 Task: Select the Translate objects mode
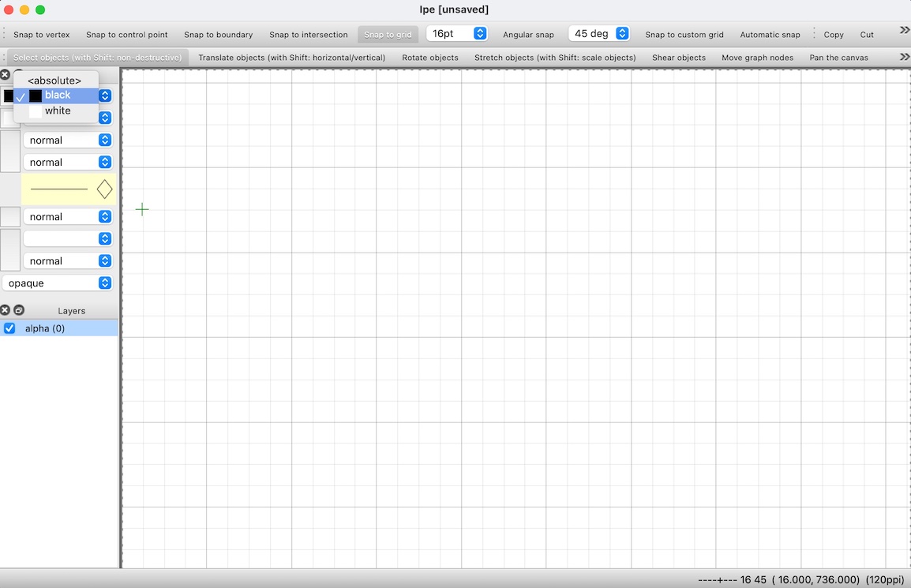coord(291,58)
